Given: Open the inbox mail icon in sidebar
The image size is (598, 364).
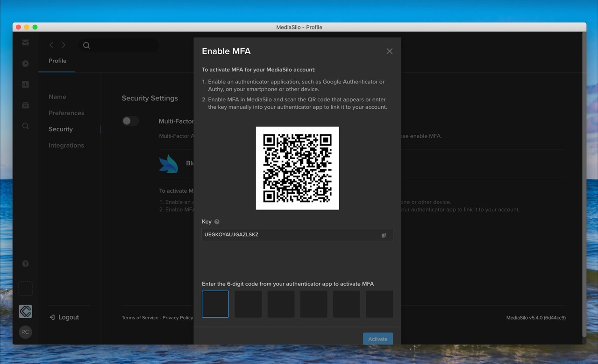Looking at the screenshot, I should 25,42.
